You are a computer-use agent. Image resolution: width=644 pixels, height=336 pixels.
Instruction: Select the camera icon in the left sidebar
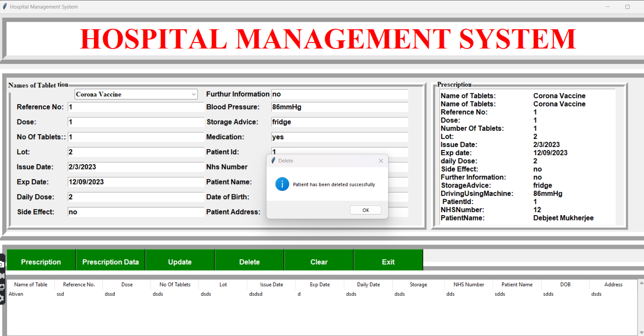2,264
